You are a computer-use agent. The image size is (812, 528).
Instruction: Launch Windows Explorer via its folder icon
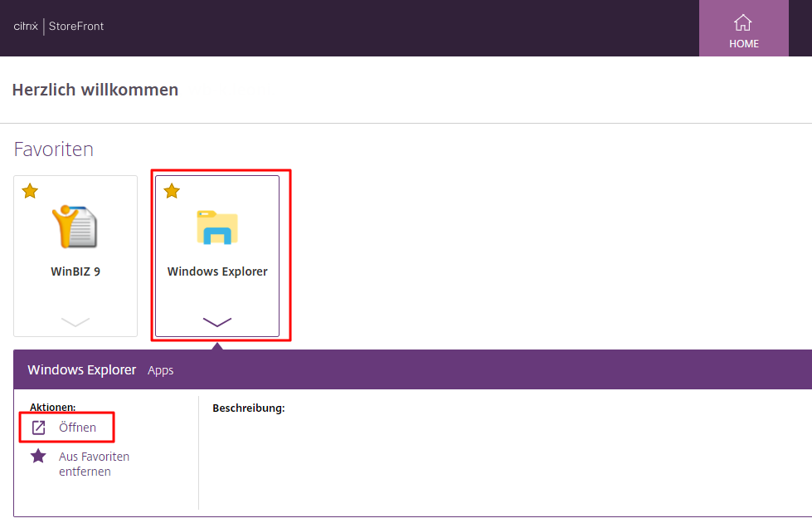pos(217,227)
